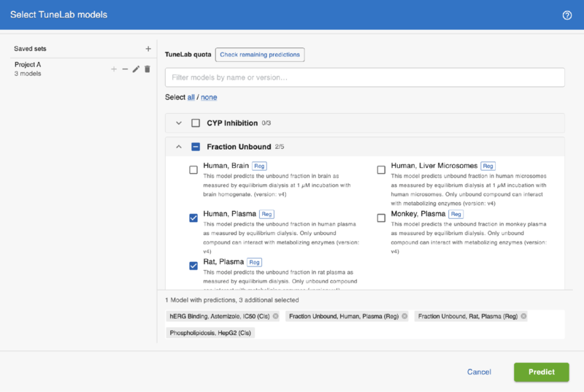Cancel the model selection dialog
Viewport: 584px width, 392px height.
(479, 372)
